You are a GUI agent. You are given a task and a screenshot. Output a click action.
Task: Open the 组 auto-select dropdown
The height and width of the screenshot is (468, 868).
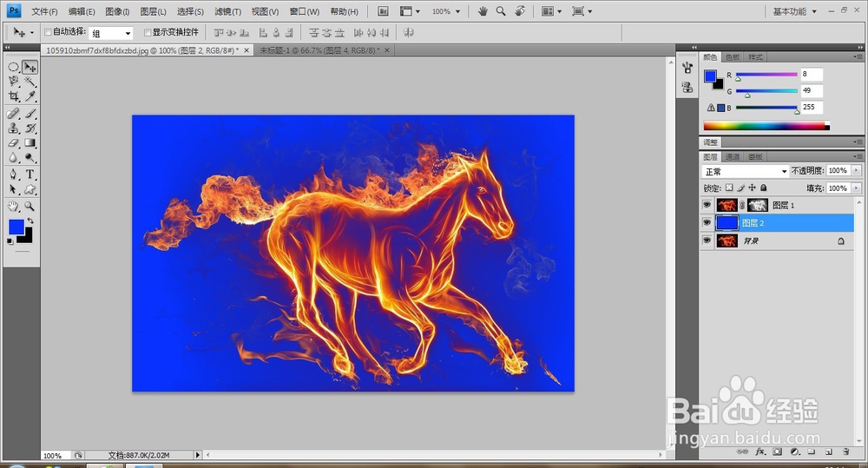point(128,33)
